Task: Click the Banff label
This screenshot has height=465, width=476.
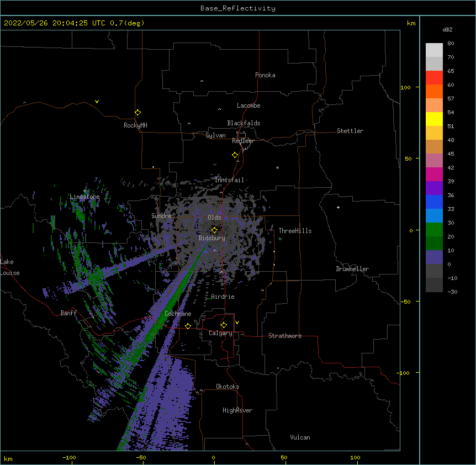Action: (68, 313)
